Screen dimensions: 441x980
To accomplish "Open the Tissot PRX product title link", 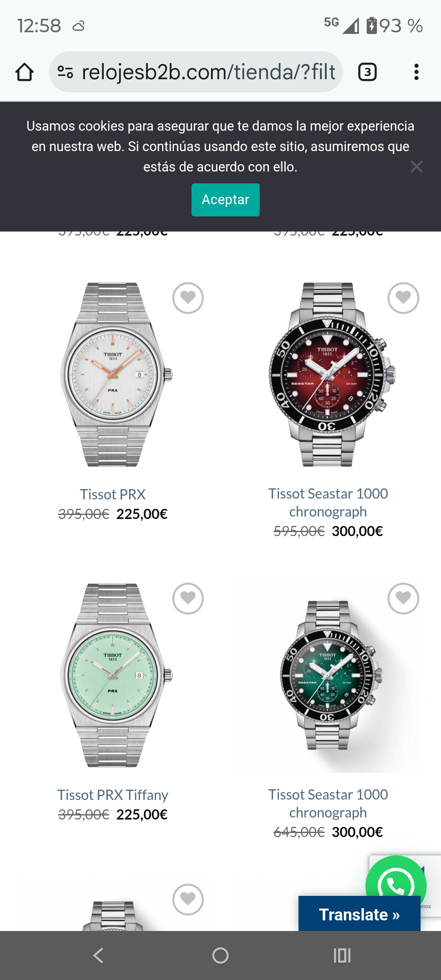I will point(113,494).
